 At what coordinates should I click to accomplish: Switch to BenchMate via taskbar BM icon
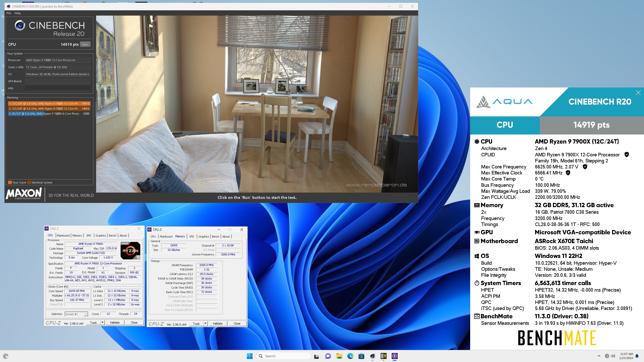click(383, 356)
